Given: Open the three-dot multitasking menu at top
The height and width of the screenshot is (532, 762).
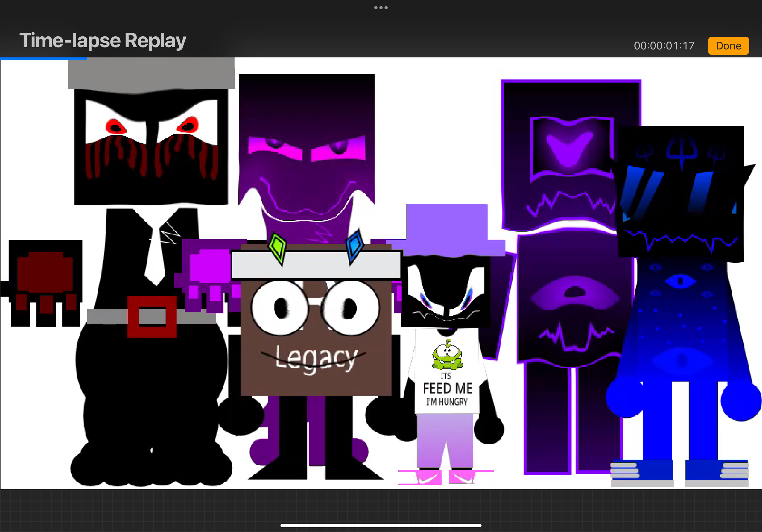Looking at the screenshot, I should coord(381,8).
